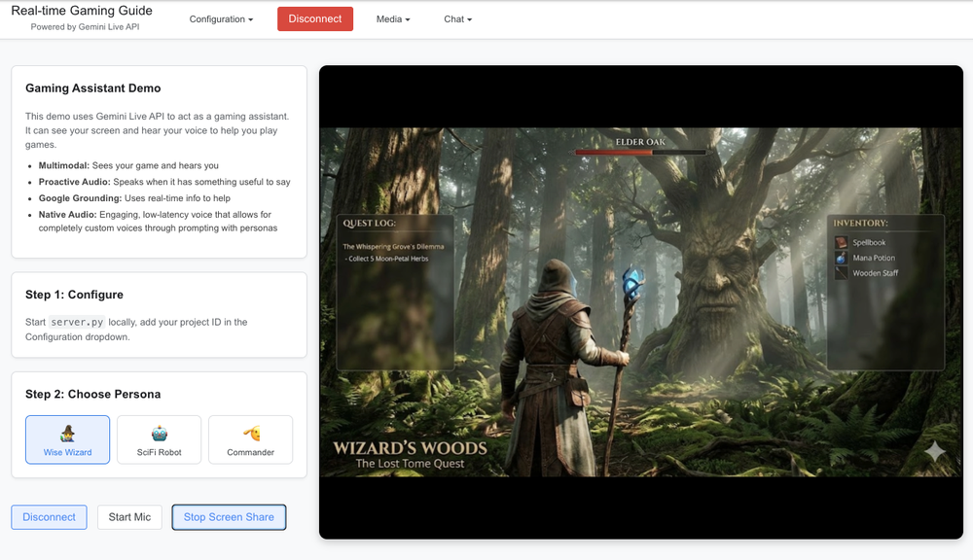Toggle the Start Mic button
973x560 pixels.
tap(129, 517)
